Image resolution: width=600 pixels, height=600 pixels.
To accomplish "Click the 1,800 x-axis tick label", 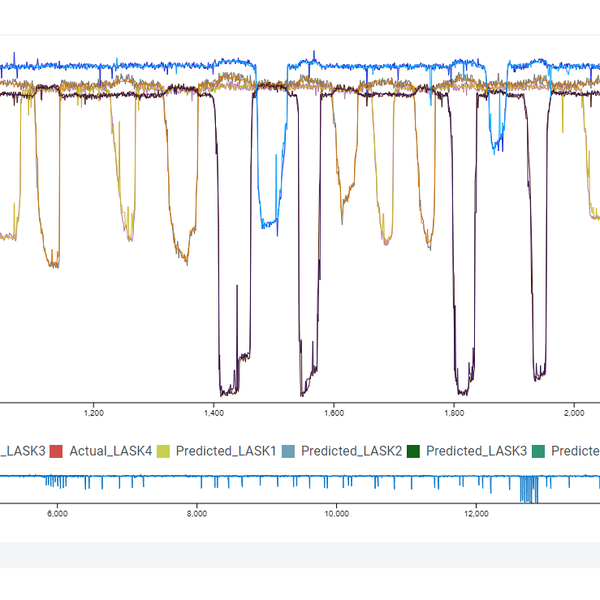I will (454, 413).
